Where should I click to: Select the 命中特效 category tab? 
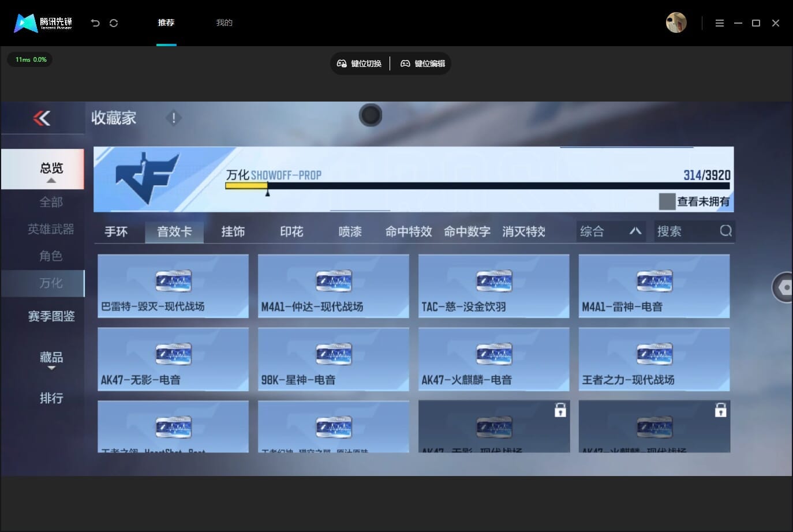pos(409,231)
